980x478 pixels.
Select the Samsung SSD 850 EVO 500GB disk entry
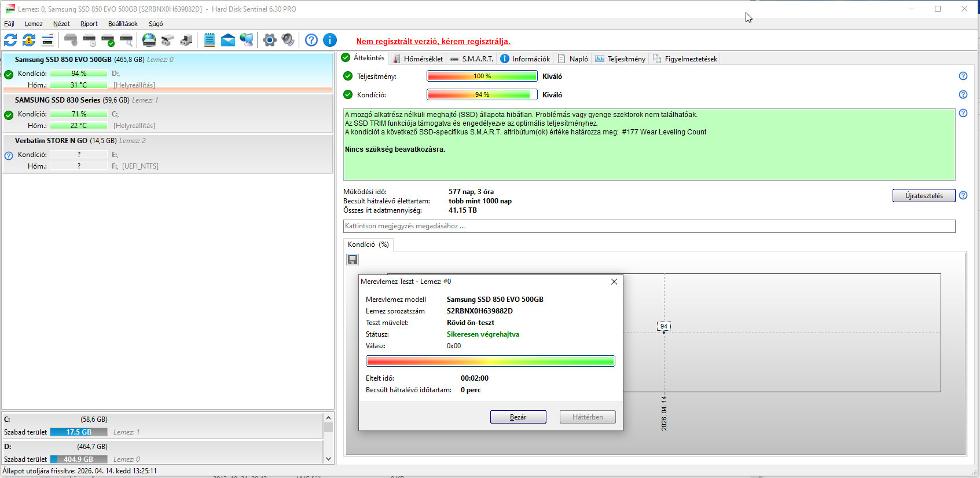click(168, 72)
